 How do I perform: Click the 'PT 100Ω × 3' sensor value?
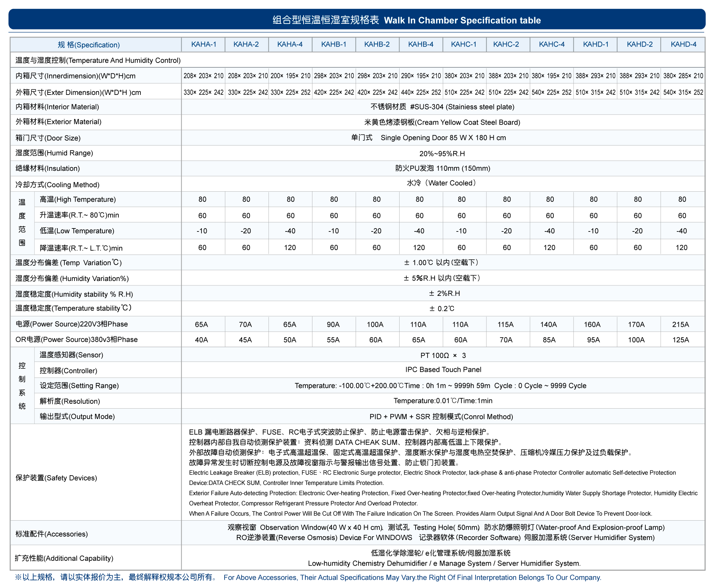443,355
